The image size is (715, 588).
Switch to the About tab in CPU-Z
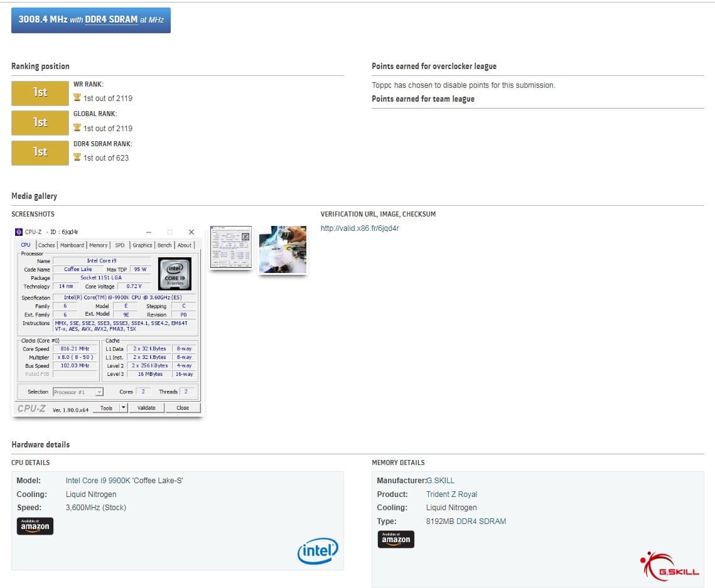click(x=185, y=245)
